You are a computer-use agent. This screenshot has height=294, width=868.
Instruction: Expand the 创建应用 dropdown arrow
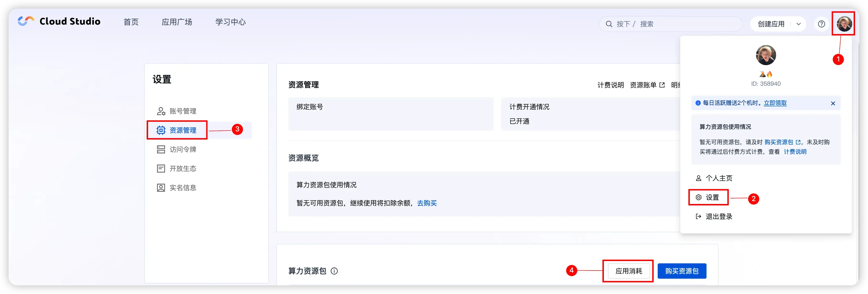pyautogui.click(x=798, y=24)
